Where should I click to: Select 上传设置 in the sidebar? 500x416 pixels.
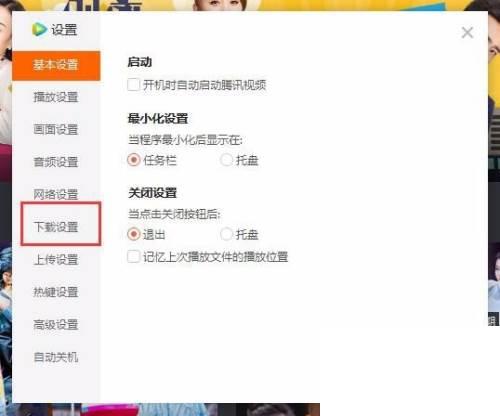click(x=56, y=260)
